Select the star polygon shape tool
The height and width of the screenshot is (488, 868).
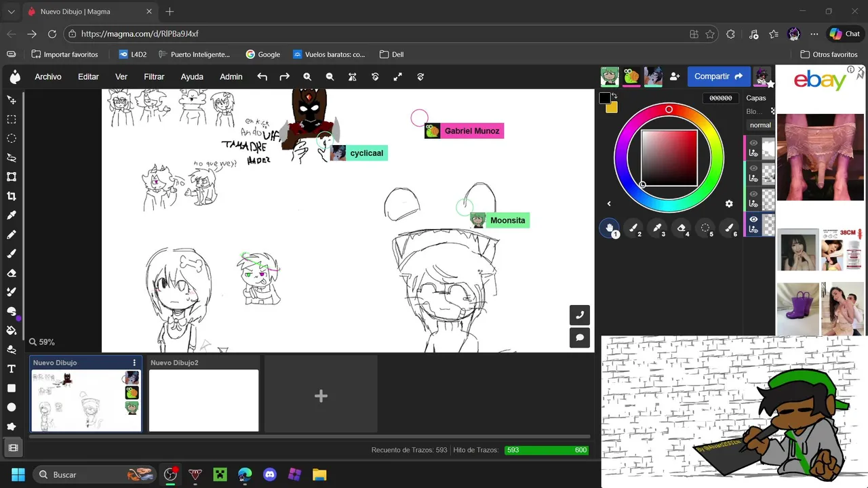coord(12,426)
